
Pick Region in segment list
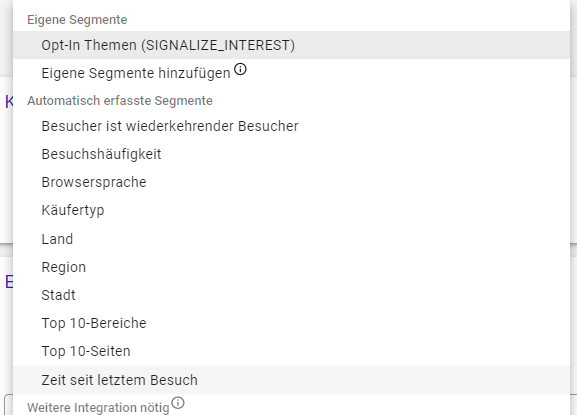(x=291, y=267)
